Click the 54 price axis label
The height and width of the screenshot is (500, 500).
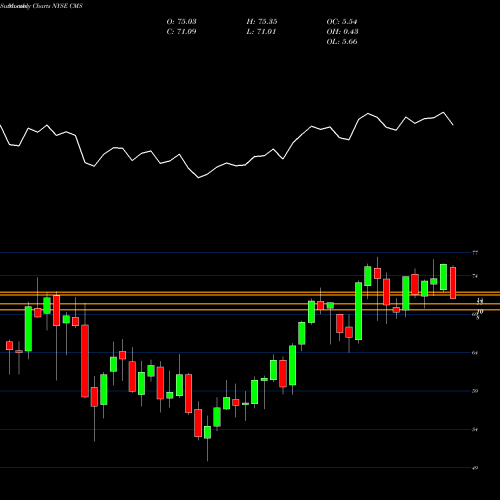click(x=475, y=430)
